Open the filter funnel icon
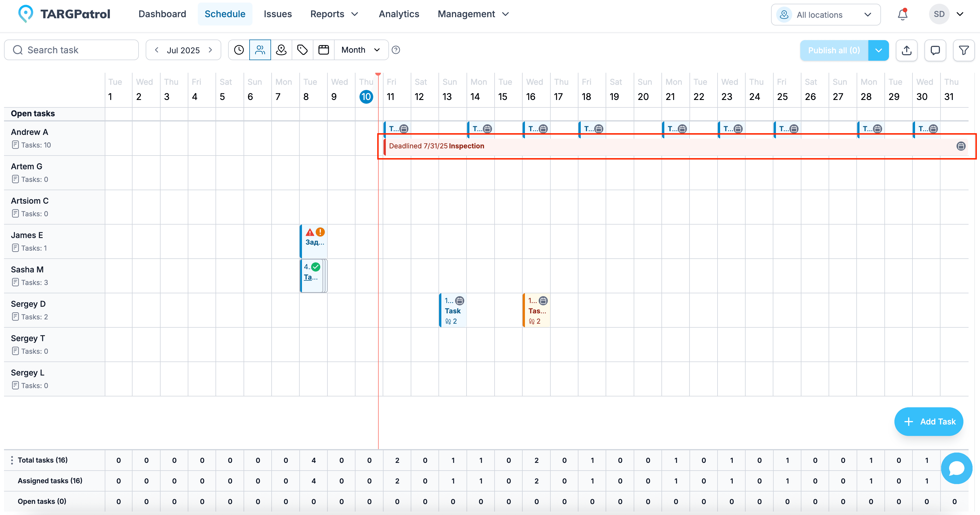 pyautogui.click(x=964, y=50)
